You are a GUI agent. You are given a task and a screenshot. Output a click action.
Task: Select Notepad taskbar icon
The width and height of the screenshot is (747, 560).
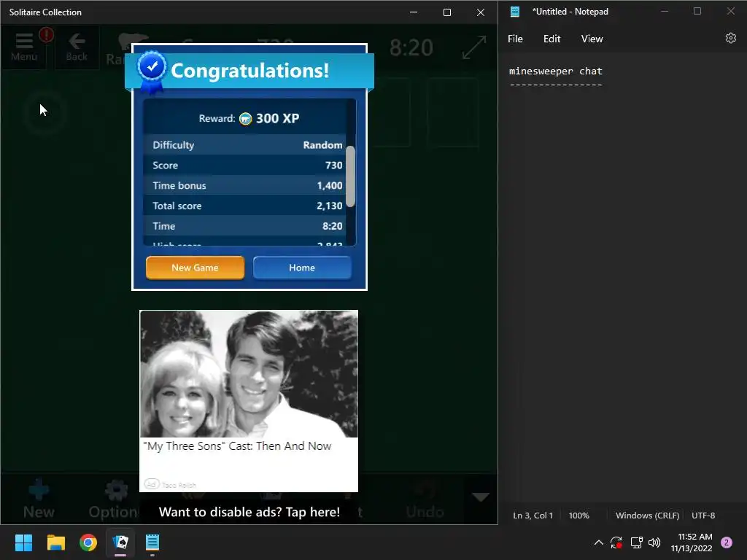[152, 542]
